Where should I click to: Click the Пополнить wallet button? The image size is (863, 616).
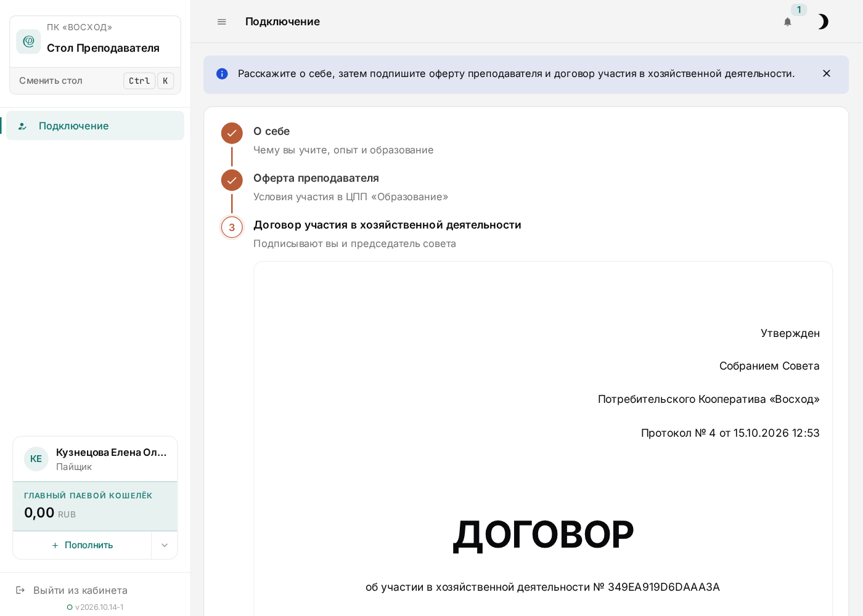83,545
